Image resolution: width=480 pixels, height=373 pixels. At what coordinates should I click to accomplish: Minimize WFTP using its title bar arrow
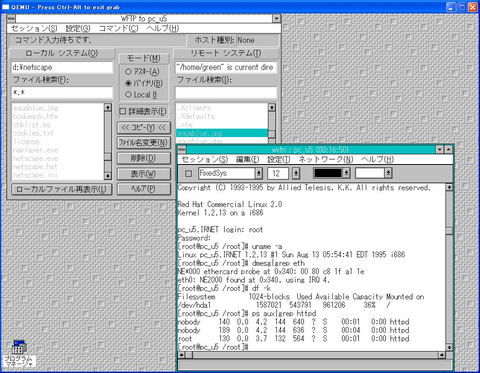[x=276, y=18]
